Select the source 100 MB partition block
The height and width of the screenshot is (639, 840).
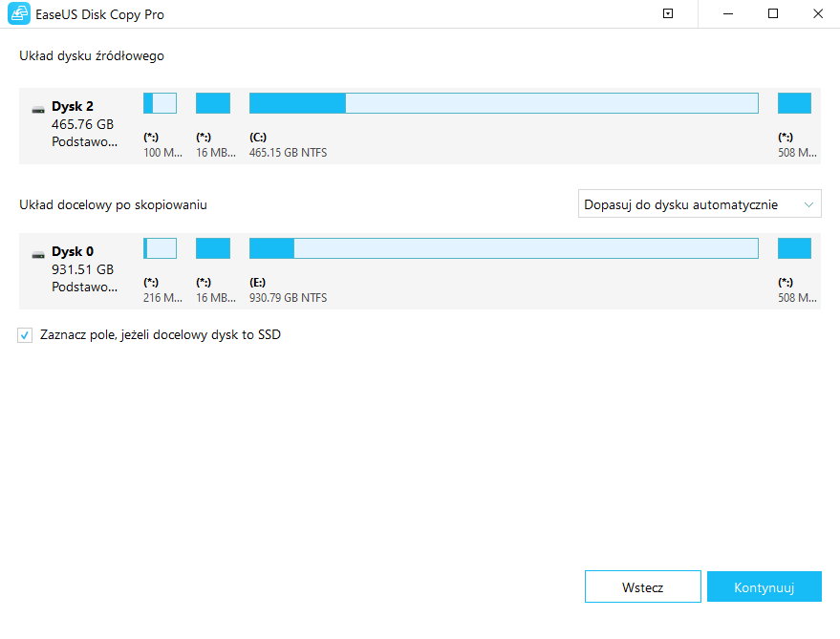(x=160, y=103)
